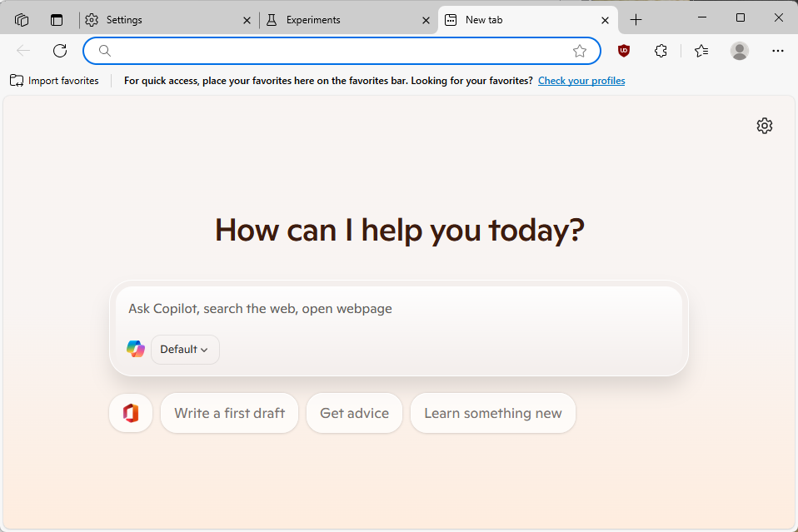Screen dimensions: 798x532
Task: Follow the Check your profiles link
Action: [x=581, y=80]
